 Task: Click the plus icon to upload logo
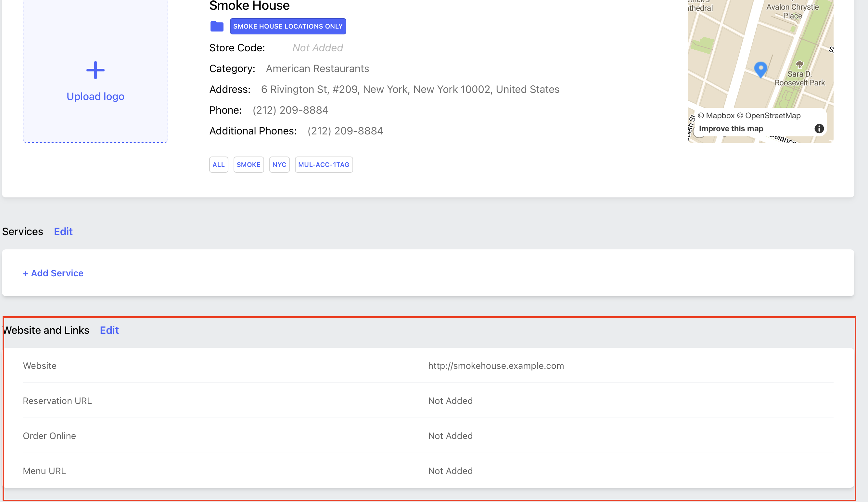click(96, 70)
